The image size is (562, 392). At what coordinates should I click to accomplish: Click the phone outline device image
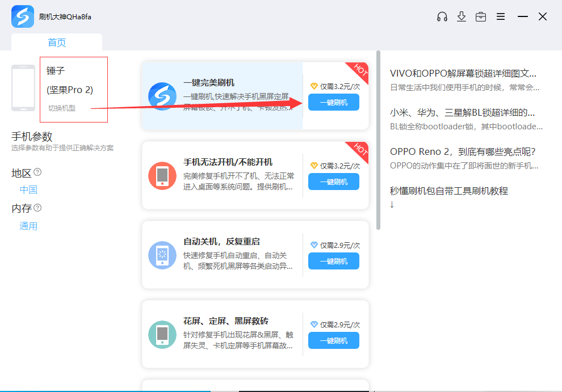[x=23, y=88]
